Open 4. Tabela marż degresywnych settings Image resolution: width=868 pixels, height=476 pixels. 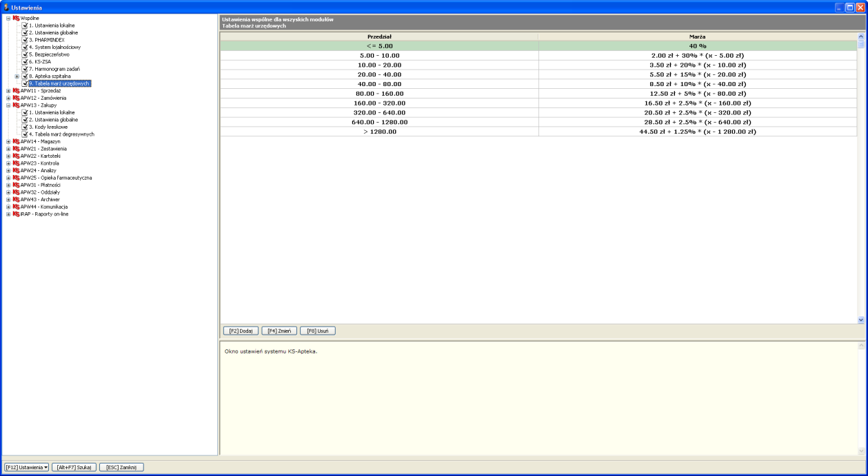(61, 134)
